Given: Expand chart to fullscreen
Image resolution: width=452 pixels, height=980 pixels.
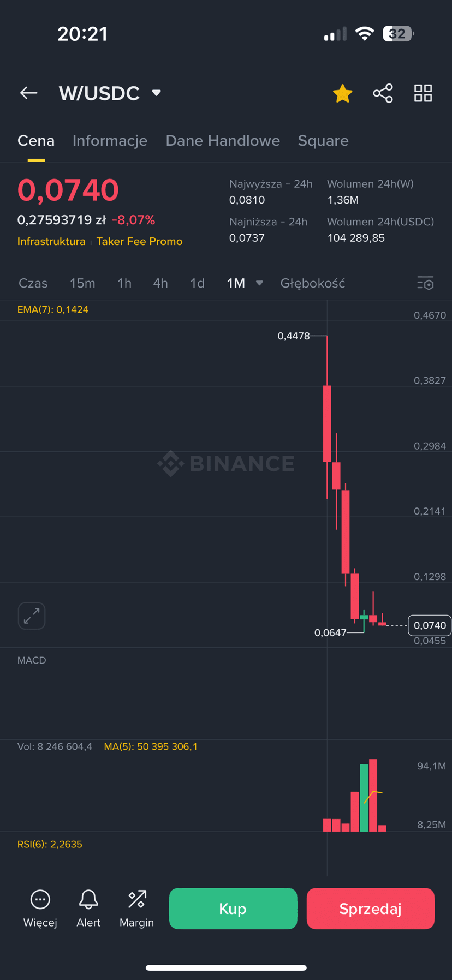Looking at the screenshot, I should pos(32,616).
